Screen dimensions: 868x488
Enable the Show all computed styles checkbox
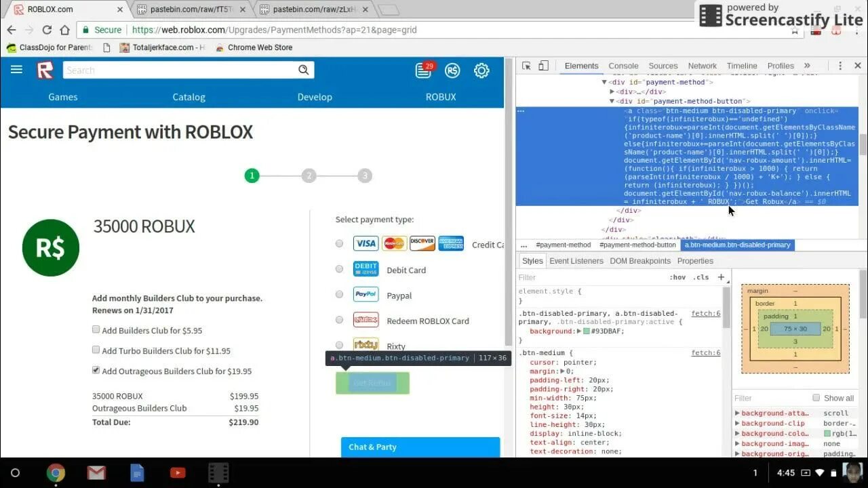[816, 398]
